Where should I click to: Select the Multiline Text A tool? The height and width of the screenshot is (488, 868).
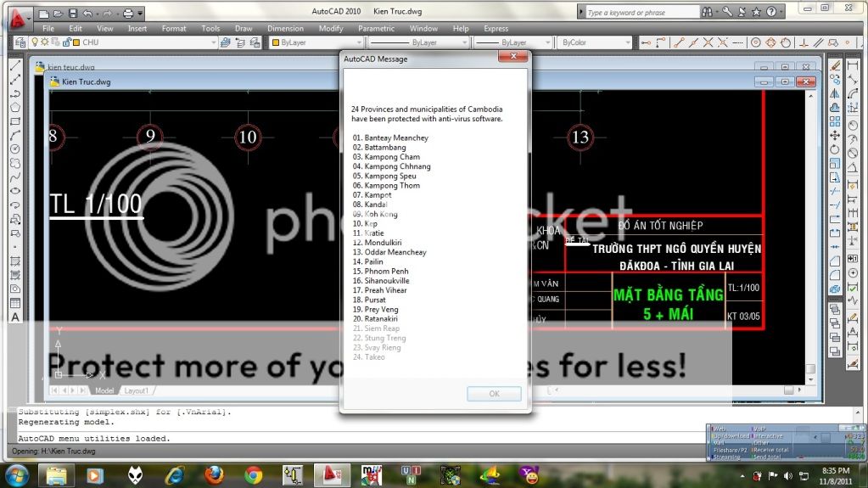[15, 317]
